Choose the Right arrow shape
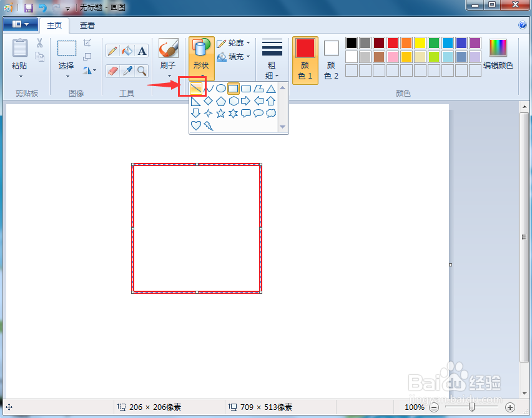 pyautogui.click(x=245, y=101)
